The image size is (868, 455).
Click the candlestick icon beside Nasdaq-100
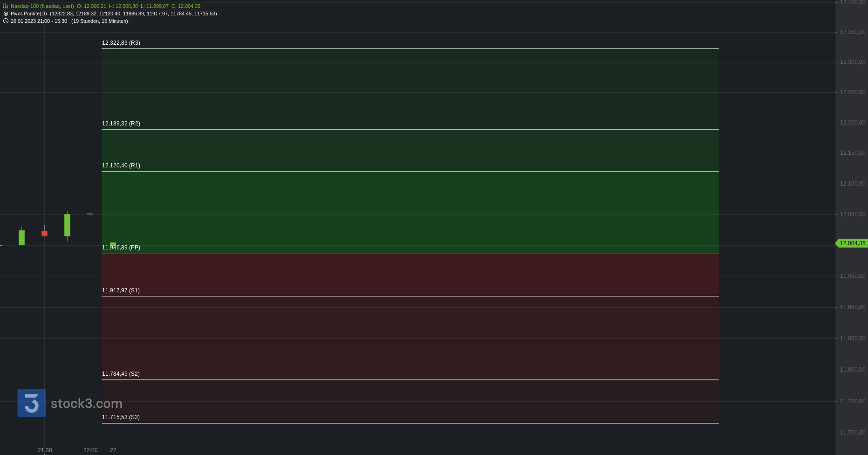point(6,6)
